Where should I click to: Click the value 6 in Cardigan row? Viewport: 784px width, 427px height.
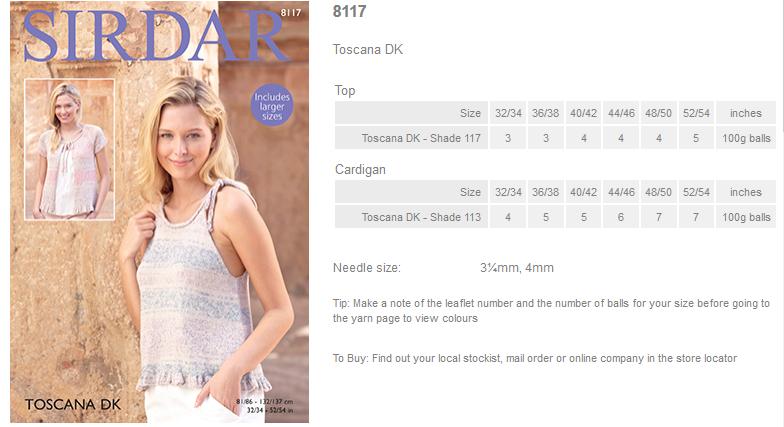click(621, 217)
